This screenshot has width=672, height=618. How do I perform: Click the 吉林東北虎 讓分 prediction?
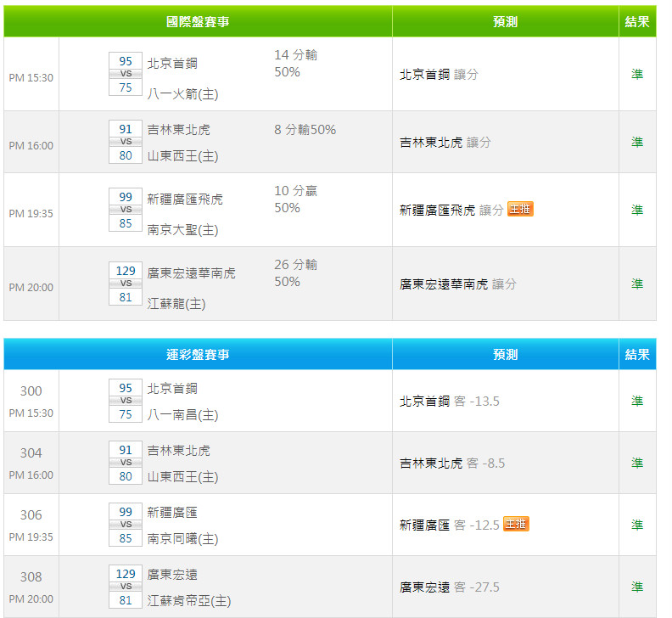[445, 142]
